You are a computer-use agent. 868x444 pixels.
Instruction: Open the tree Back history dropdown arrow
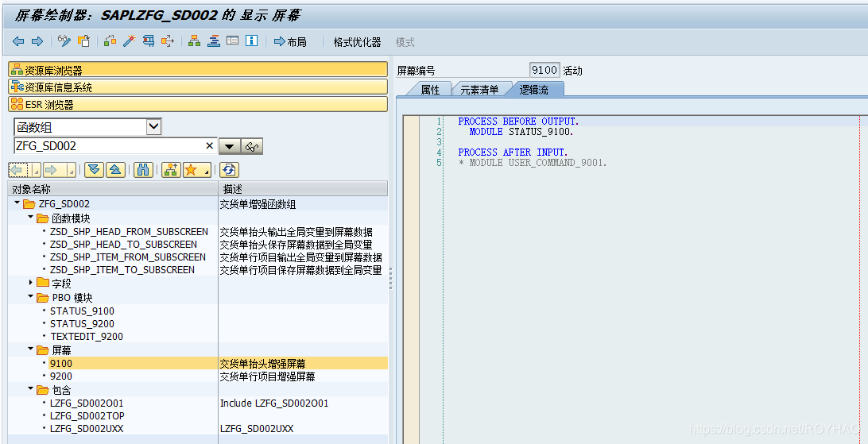[36, 171]
